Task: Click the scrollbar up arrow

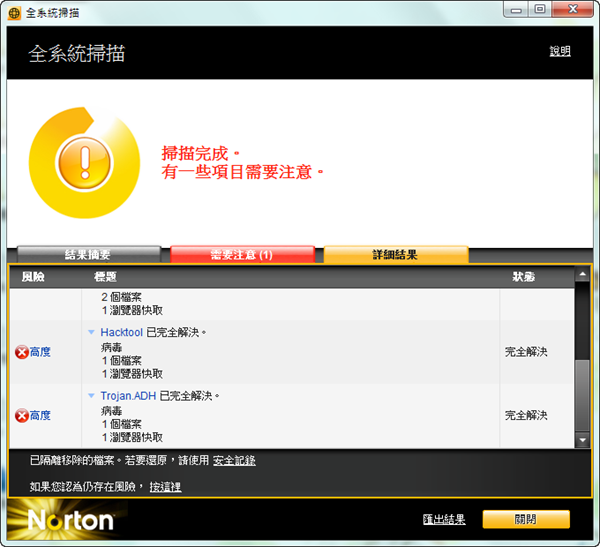Action: [x=582, y=274]
